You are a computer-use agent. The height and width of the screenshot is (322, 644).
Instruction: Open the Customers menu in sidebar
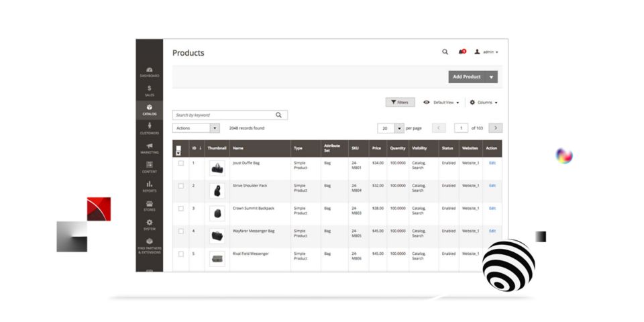tap(150, 129)
